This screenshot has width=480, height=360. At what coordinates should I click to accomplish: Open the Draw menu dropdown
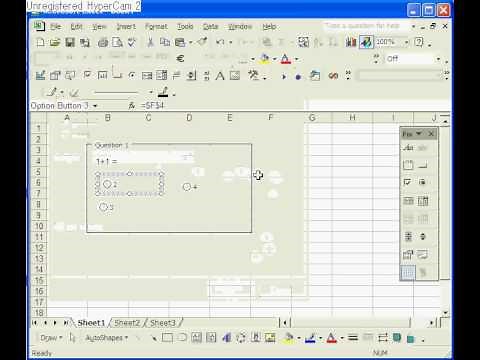[51, 338]
